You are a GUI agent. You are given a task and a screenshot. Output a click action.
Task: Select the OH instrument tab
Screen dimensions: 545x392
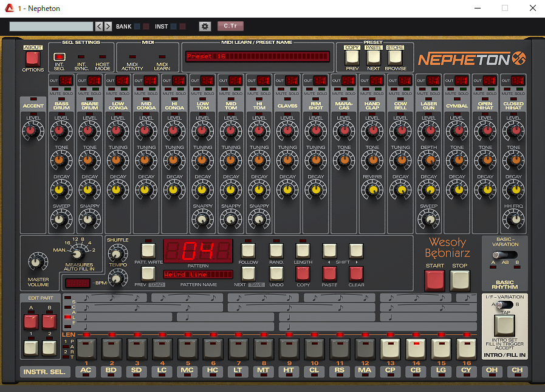point(492,371)
